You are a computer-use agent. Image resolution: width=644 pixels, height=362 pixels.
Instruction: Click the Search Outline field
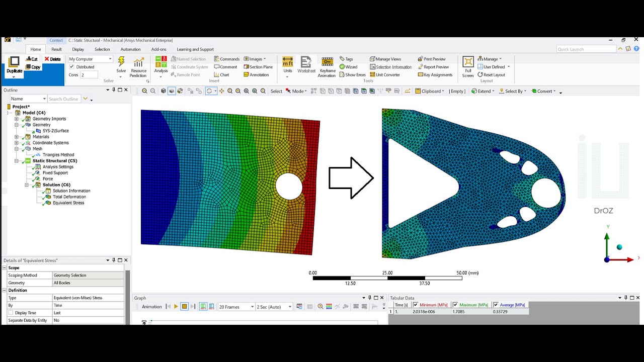[x=64, y=99]
